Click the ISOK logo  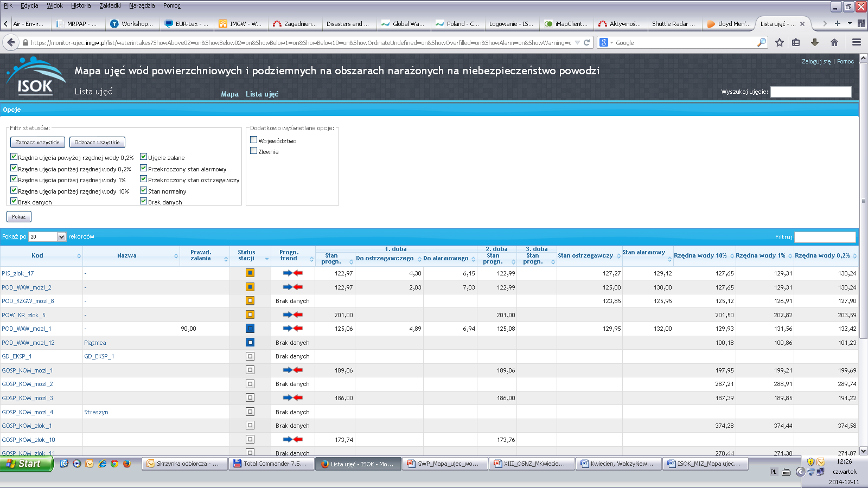point(35,77)
